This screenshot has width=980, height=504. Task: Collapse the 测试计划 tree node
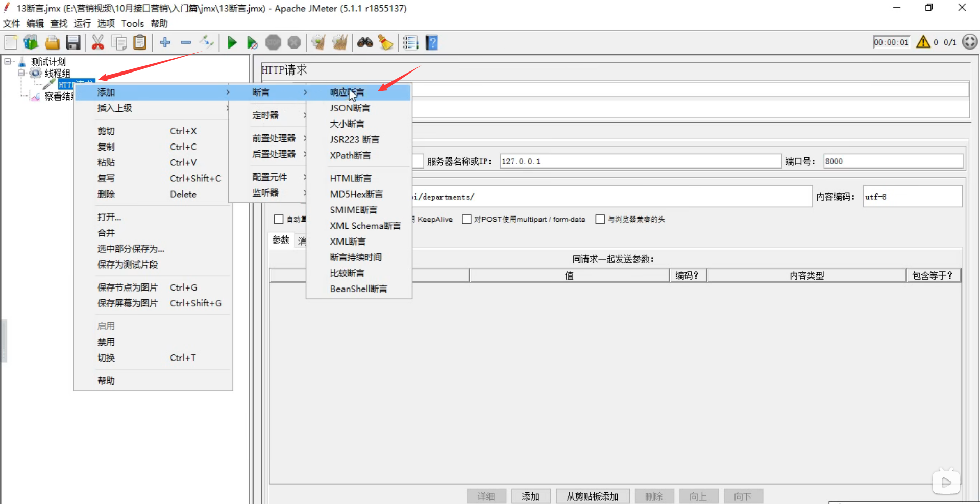pyautogui.click(x=8, y=61)
